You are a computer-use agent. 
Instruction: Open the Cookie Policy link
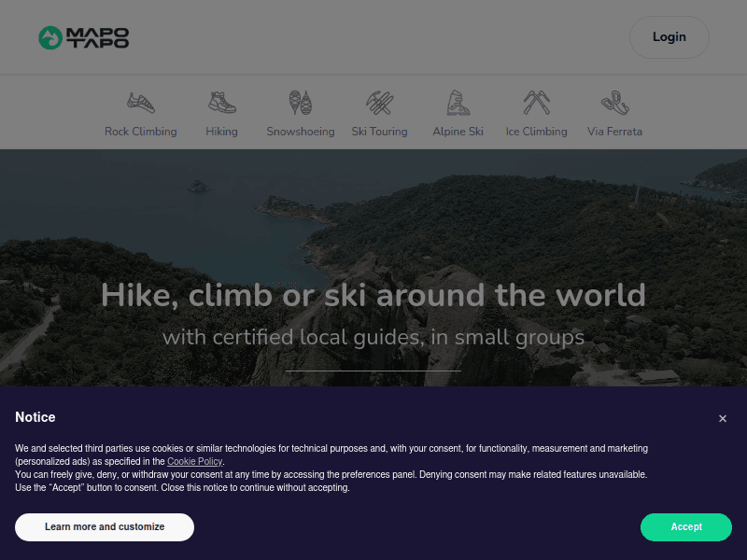[195, 461]
